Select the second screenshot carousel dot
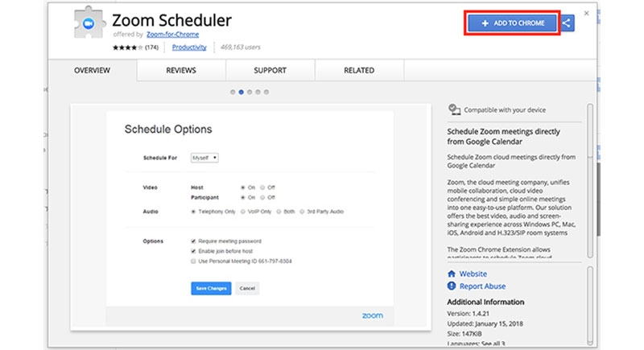644x350 pixels. click(241, 92)
